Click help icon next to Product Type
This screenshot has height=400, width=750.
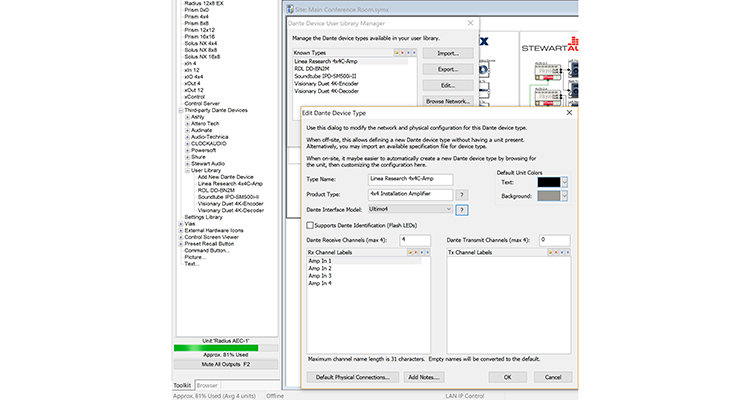click(x=461, y=195)
